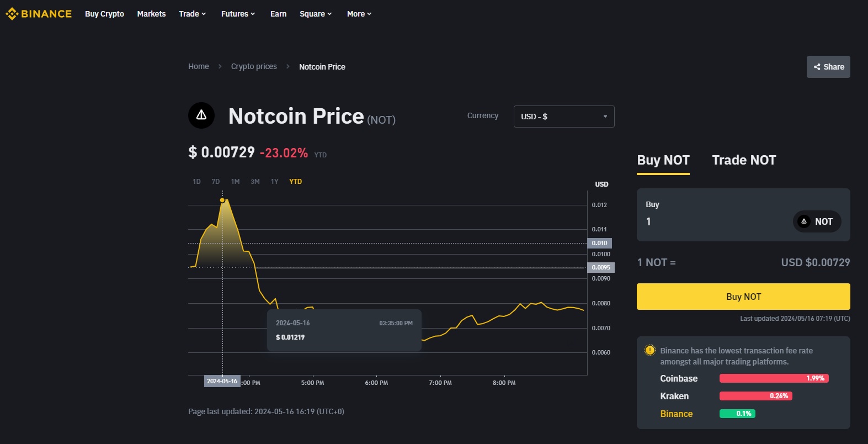Click the yellow info icon about fees
This screenshot has height=444, width=868.
650,351
